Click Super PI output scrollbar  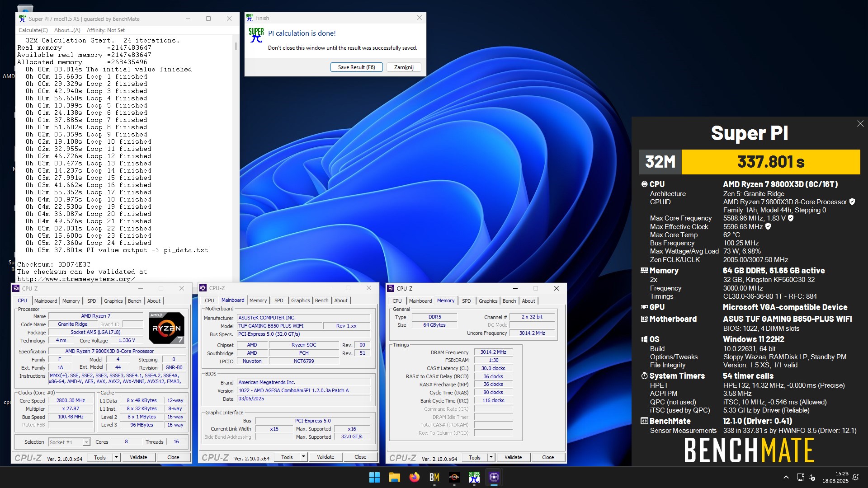coord(236,46)
